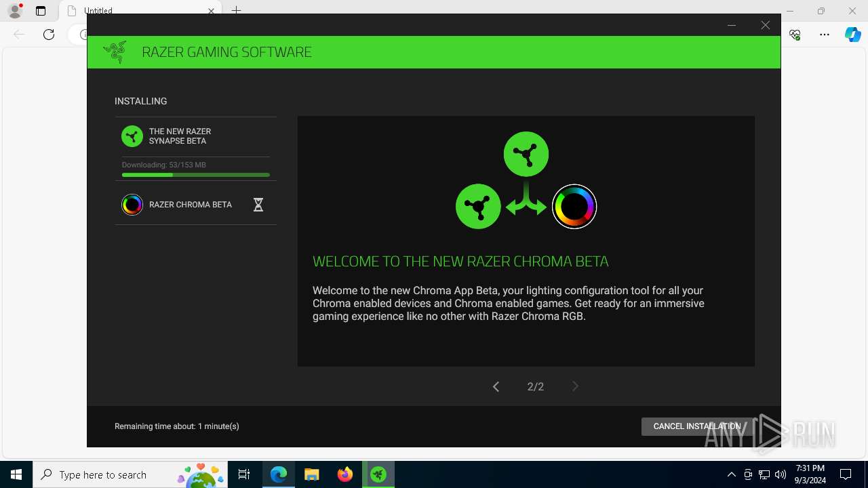Click the 2/2 page indicator

coord(536,386)
